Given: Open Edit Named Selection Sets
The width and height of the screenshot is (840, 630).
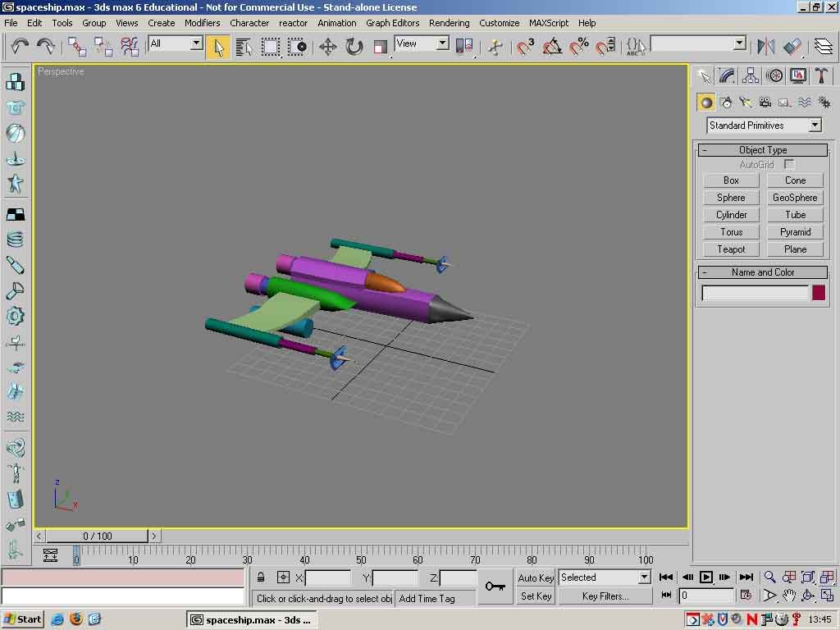Looking at the screenshot, I should [636, 47].
